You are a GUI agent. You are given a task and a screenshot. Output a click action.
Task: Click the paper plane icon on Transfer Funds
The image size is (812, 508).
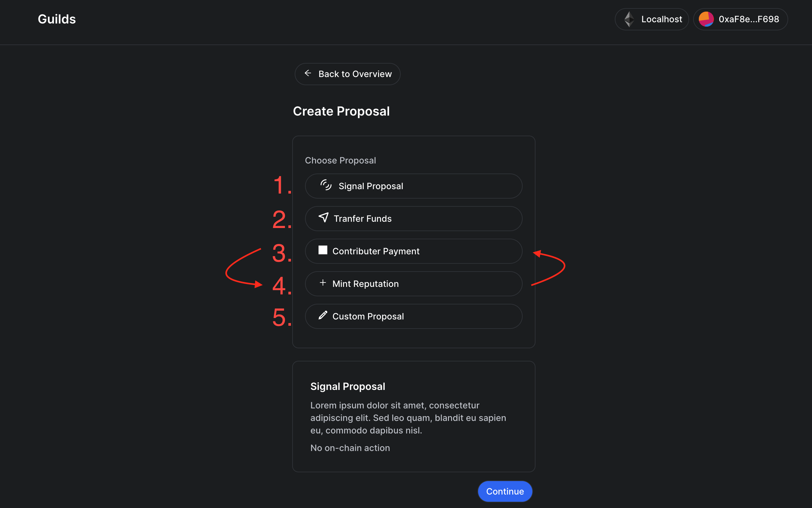(x=323, y=218)
